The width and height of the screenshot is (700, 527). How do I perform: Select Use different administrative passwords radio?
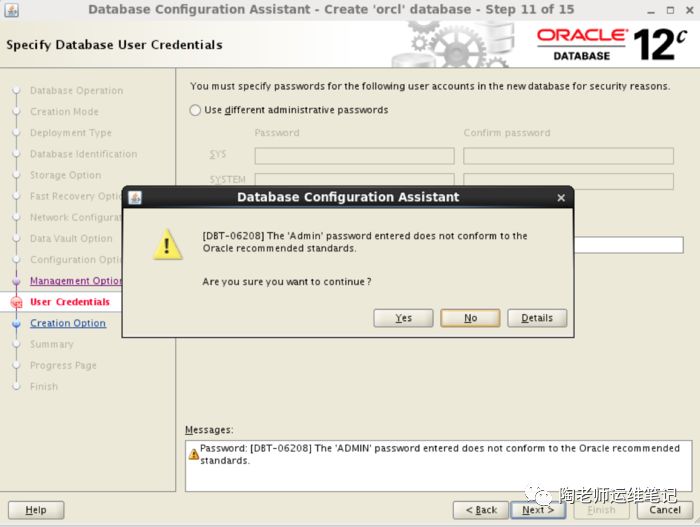196,110
